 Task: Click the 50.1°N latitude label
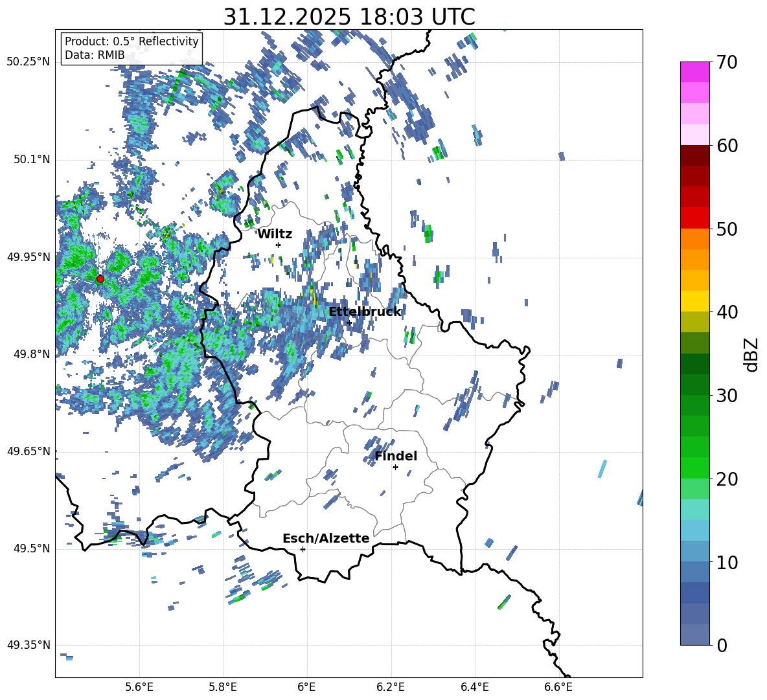31,159
